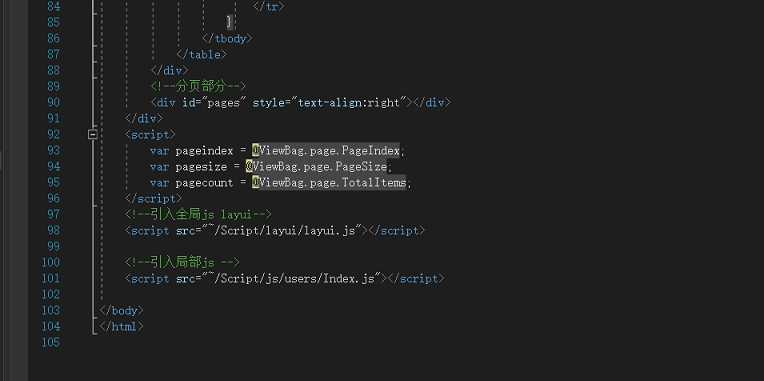Click the pagecount variable name
The width and height of the screenshot is (764, 381).
click(x=204, y=183)
